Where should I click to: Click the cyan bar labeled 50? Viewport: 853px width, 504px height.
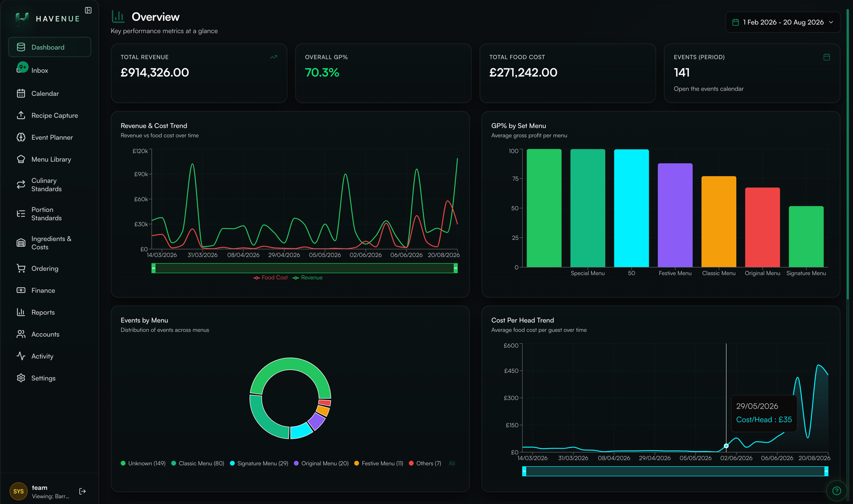click(631, 208)
